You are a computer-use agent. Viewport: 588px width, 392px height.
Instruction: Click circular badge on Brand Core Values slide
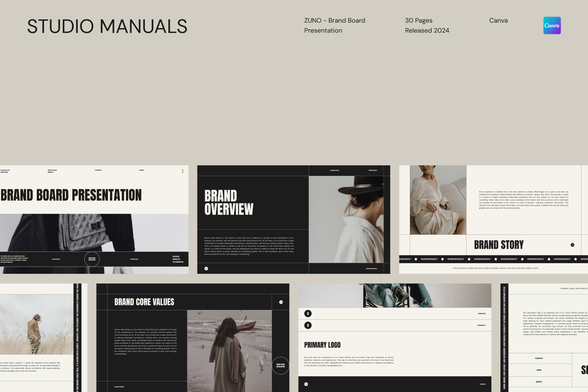pyautogui.click(x=280, y=366)
